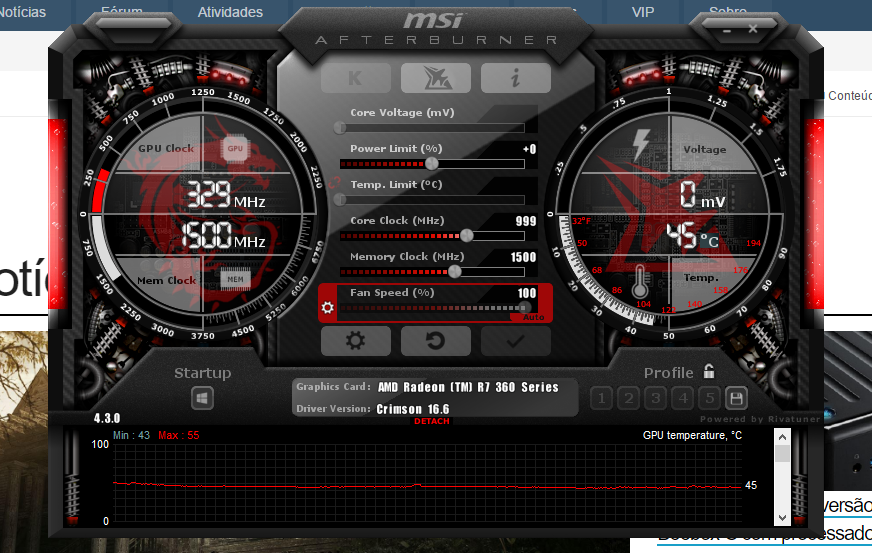Click the Core Clock value 999

[x=526, y=221]
